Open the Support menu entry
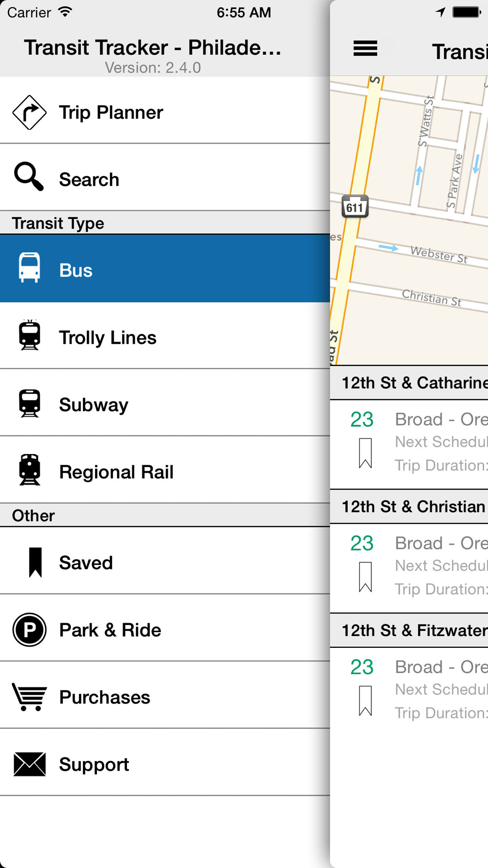The width and height of the screenshot is (488, 868). pos(94,765)
